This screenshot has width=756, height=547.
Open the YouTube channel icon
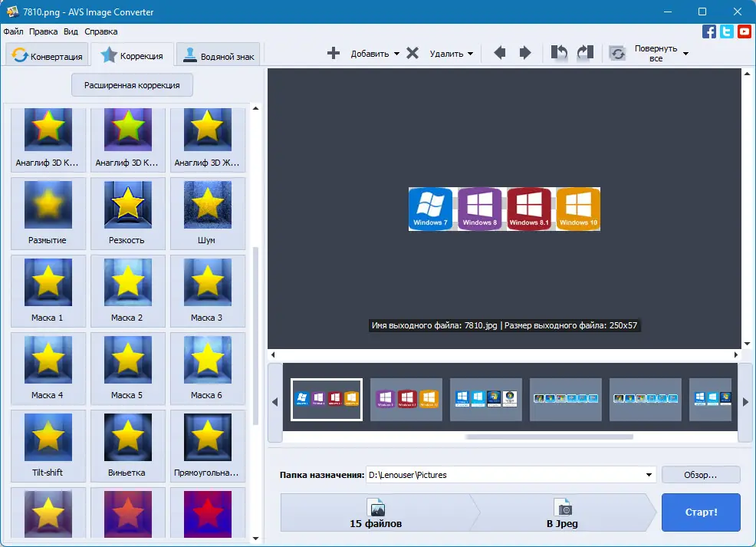tap(744, 31)
